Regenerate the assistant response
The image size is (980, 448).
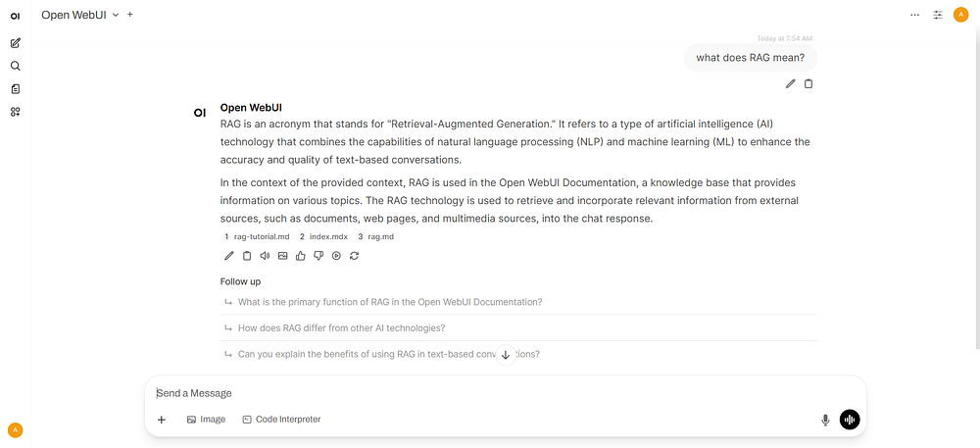[x=355, y=256]
